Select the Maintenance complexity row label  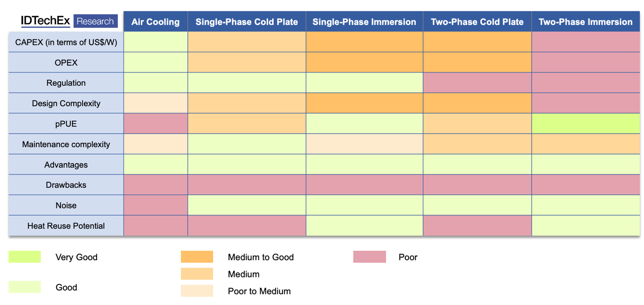66,144
